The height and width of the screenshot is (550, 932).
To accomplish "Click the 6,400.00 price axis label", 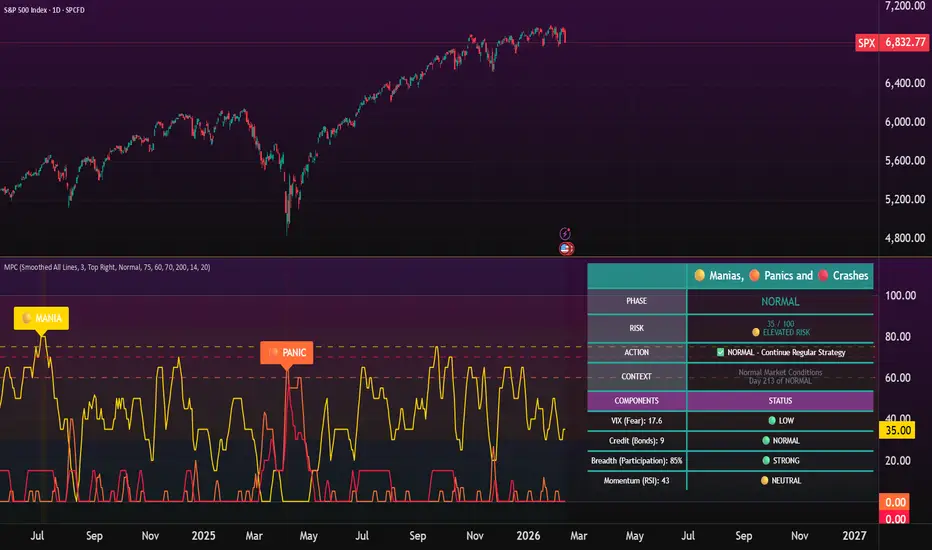I will tap(905, 83).
